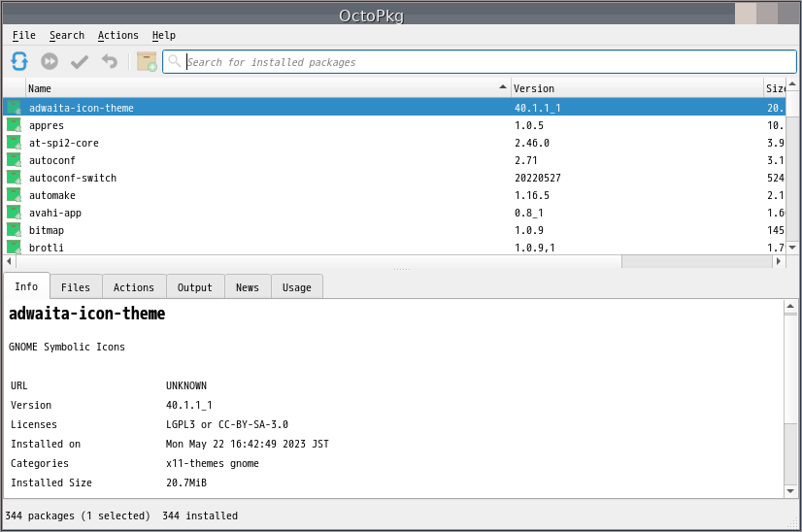Image resolution: width=802 pixels, height=532 pixels.
Task: Sort packages by the Name column header
Action: tap(268, 88)
